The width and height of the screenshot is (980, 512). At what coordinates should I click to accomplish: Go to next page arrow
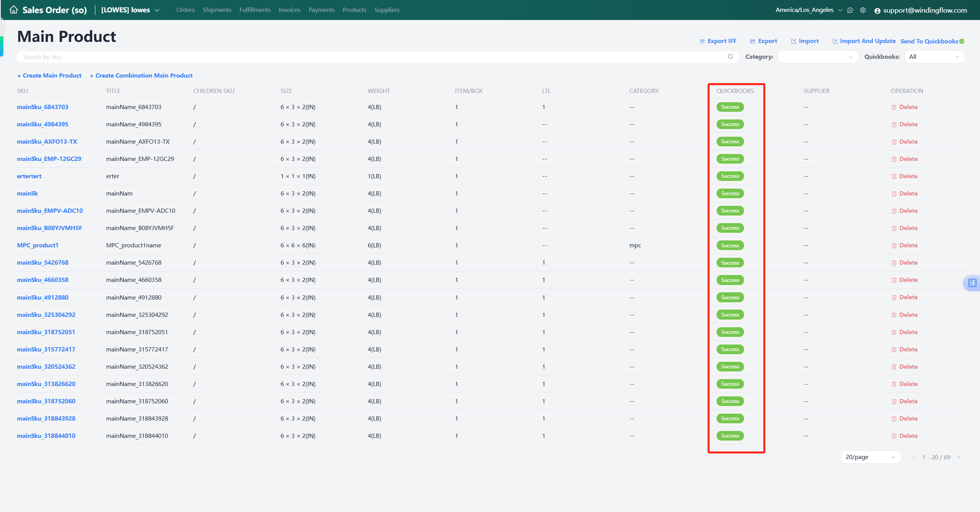(958, 457)
